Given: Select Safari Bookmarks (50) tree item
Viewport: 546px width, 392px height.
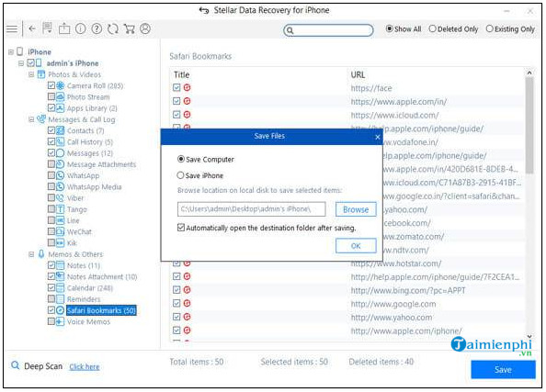Looking at the screenshot, I should (x=101, y=310).
